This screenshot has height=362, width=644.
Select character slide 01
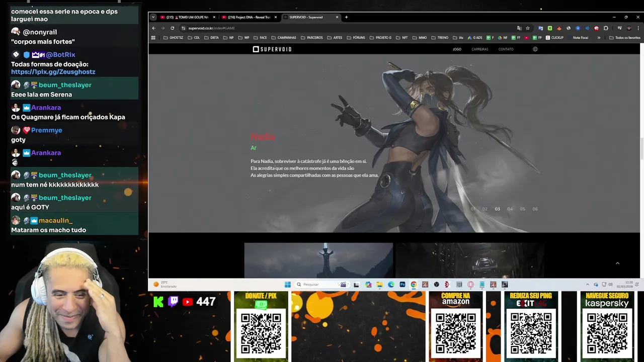point(473,209)
